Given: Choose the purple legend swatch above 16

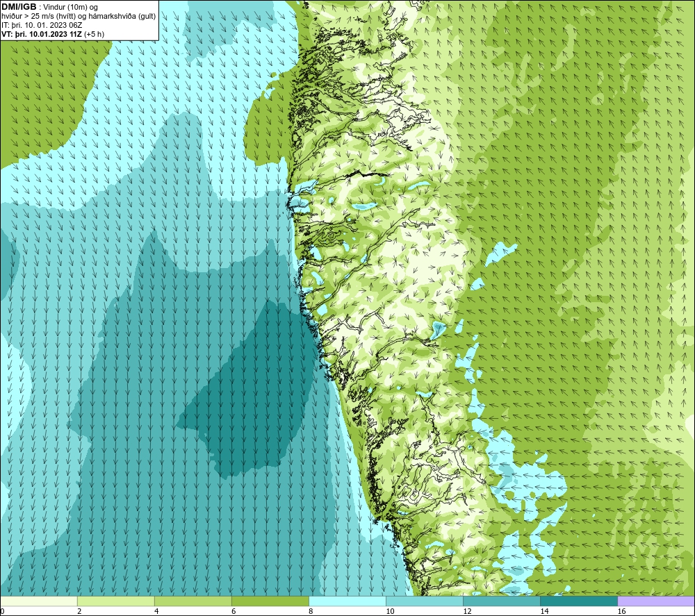Looking at the screenshot, I should (656, 601).
